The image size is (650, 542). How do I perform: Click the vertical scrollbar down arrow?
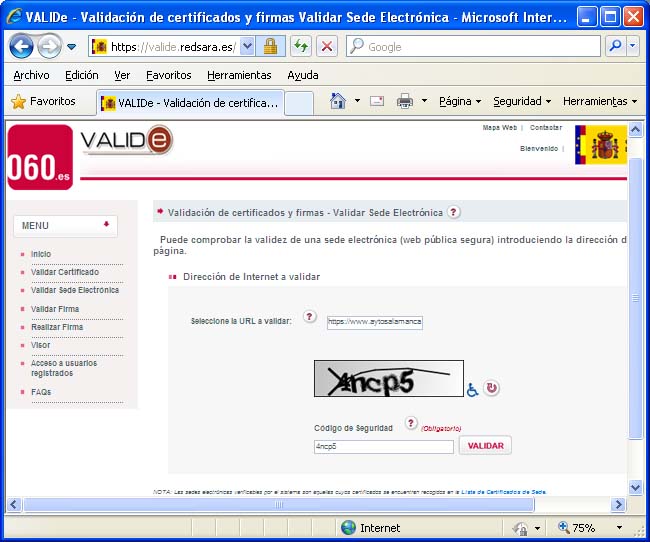click(x=635, y=487)
